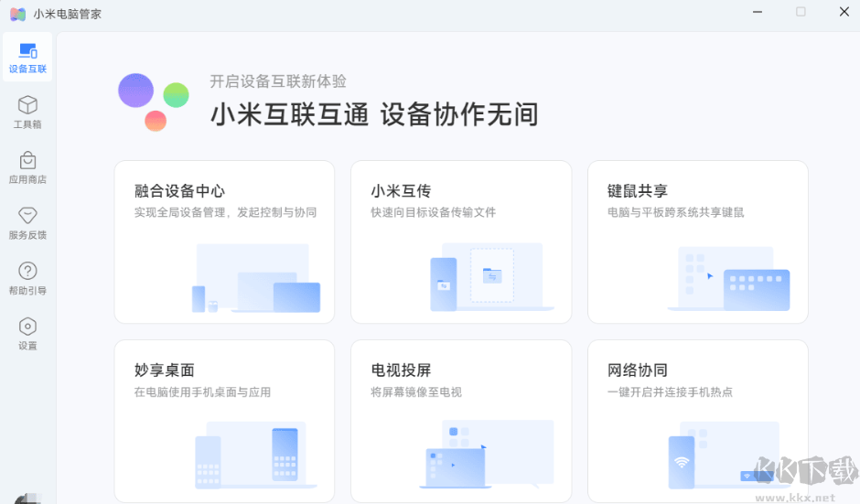This screenshot has height=504, width=860.
Task: Click the text 实现全局设备管理，发起控制与协同
Action: 225,212
